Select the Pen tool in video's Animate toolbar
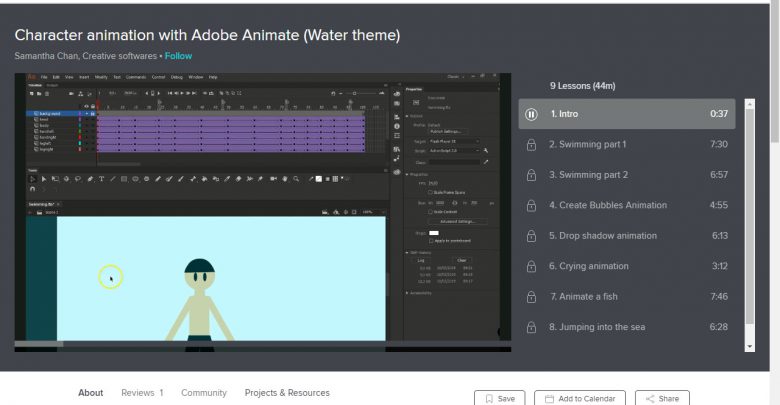This screenshot has height=405, width=780. click(90, 179)
